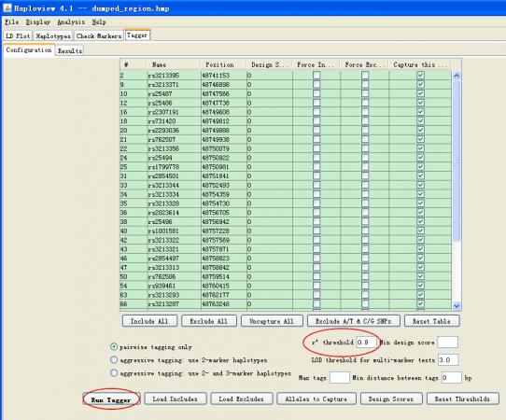Check Force Exclude for rs1001581
This screenshot has height=420, width=506.
(x=365, y=231)
